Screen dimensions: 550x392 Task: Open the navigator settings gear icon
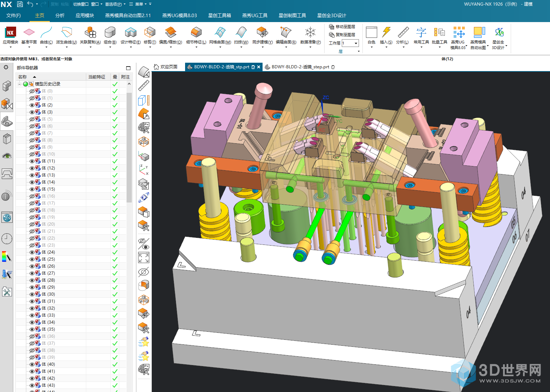(6, 67)
